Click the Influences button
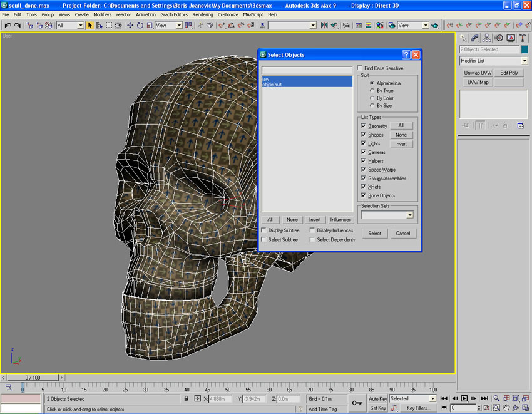The width and height of the screenshot is (532, 414). coord(340,220)
